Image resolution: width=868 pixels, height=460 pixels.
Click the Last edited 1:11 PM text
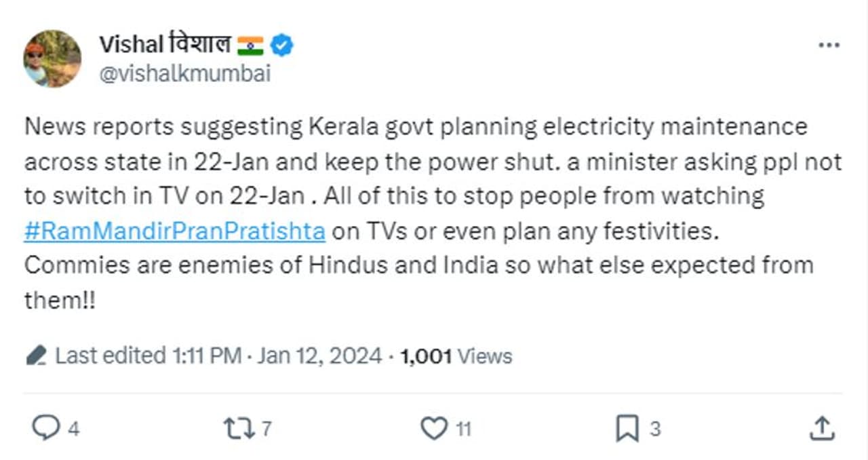coord(148,356)
